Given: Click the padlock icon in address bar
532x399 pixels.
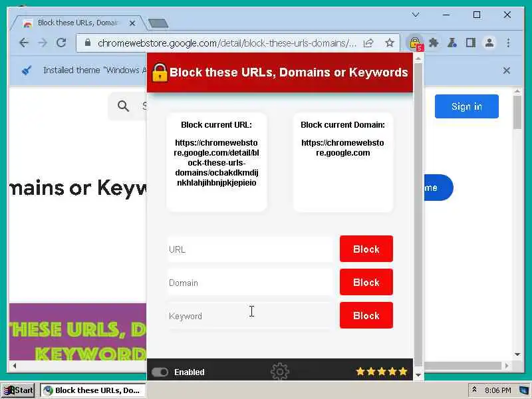Looking at the screenshot, I should [88, 43].
